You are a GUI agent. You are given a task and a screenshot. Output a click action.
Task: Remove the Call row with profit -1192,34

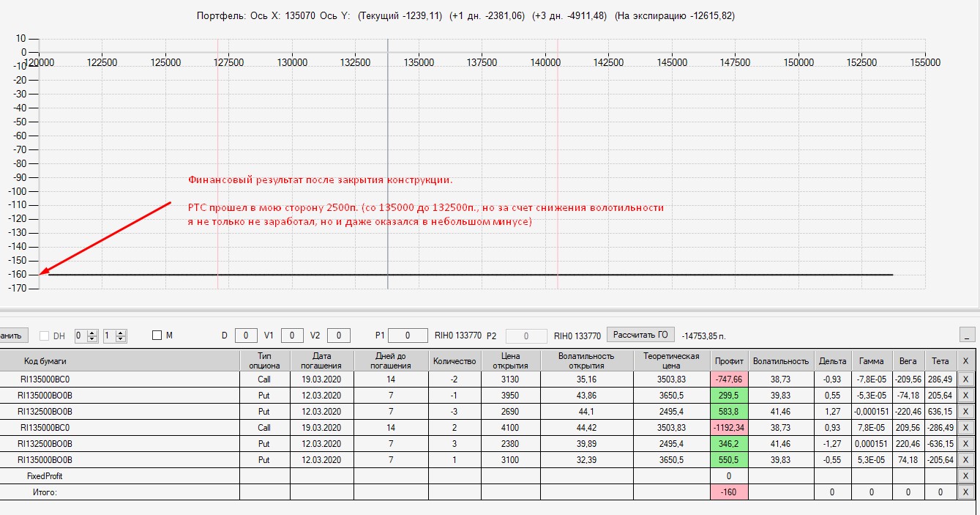point(965,427)
